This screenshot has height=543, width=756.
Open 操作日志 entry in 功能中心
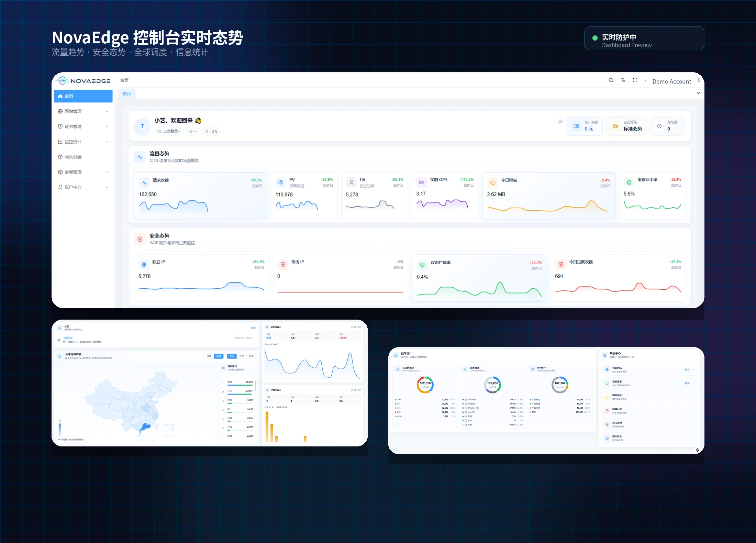point(649,438)
